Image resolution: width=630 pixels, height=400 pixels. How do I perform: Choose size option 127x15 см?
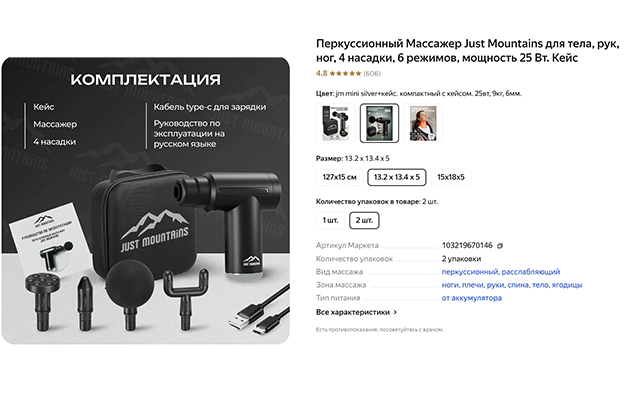(x=339, y=177)
